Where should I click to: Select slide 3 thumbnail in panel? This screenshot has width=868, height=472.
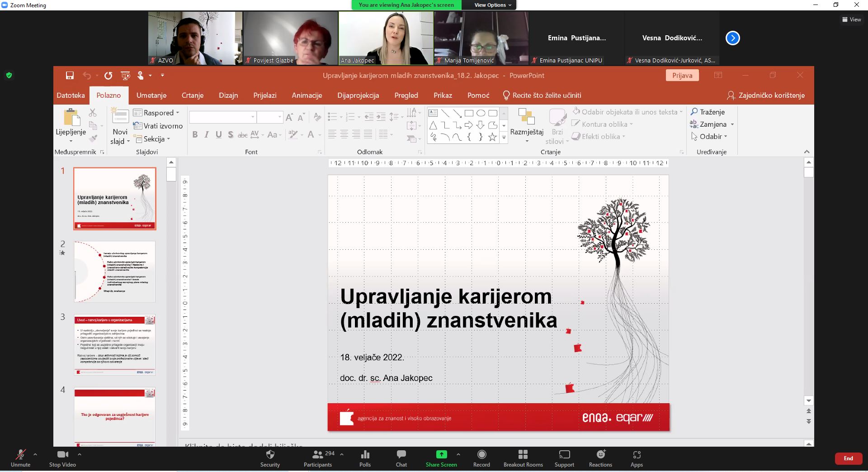click(115, 345)
